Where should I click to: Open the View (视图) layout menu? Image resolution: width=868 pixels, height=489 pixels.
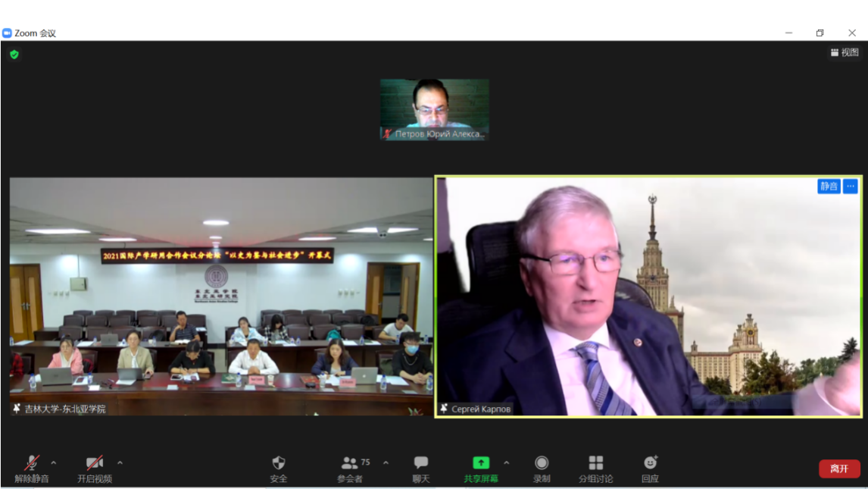[x=845, y=52]
